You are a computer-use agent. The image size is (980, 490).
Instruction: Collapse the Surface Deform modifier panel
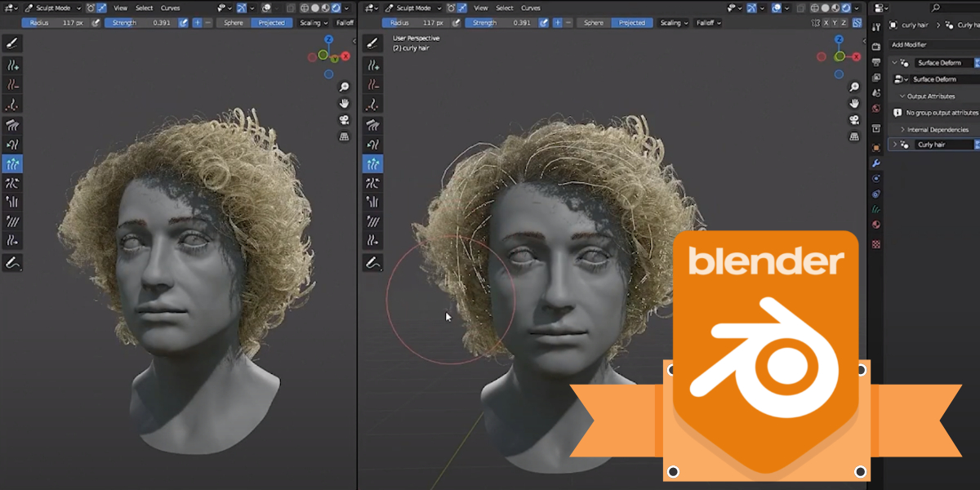point(895,63)
